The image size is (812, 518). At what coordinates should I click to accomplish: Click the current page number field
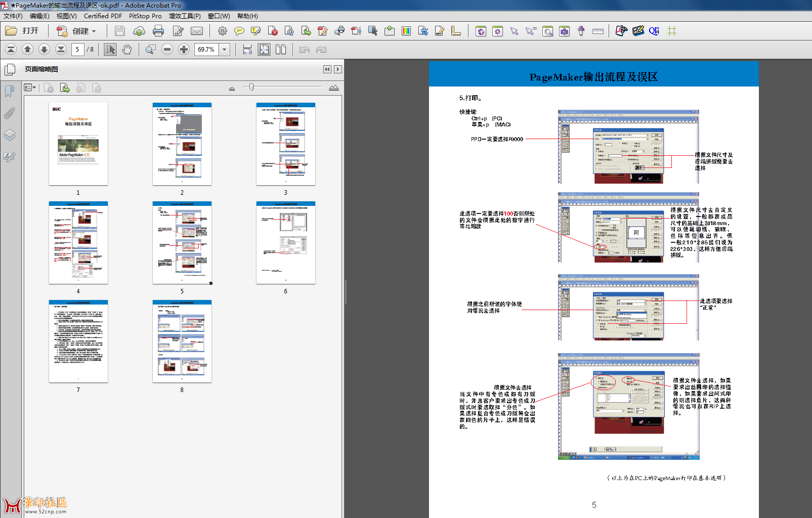[x=77, y=49]
